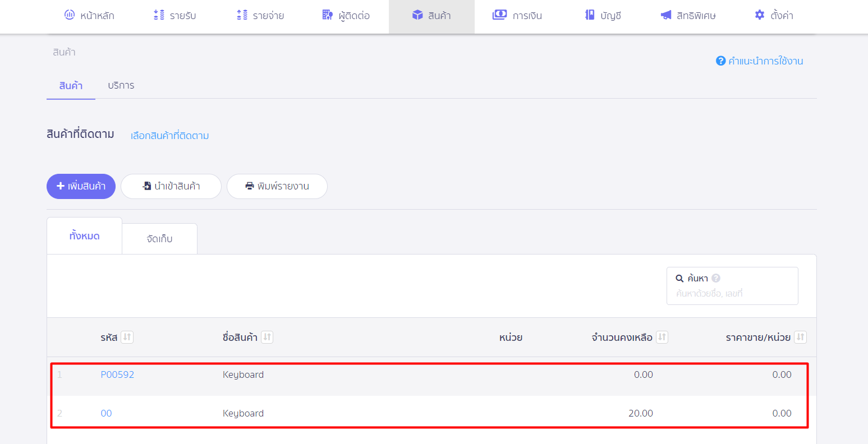Open the สิทธิพิเศษ privileges menu

coord(688,16)
